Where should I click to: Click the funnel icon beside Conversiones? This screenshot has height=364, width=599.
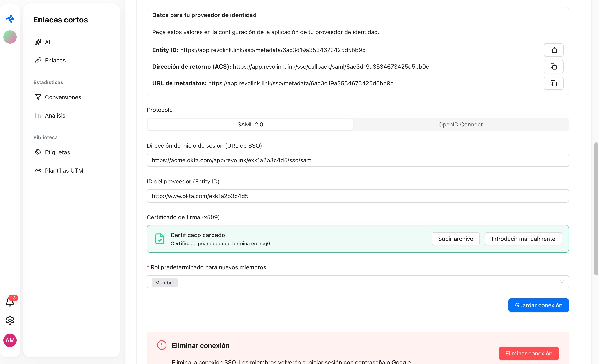[x=38, y=97]
